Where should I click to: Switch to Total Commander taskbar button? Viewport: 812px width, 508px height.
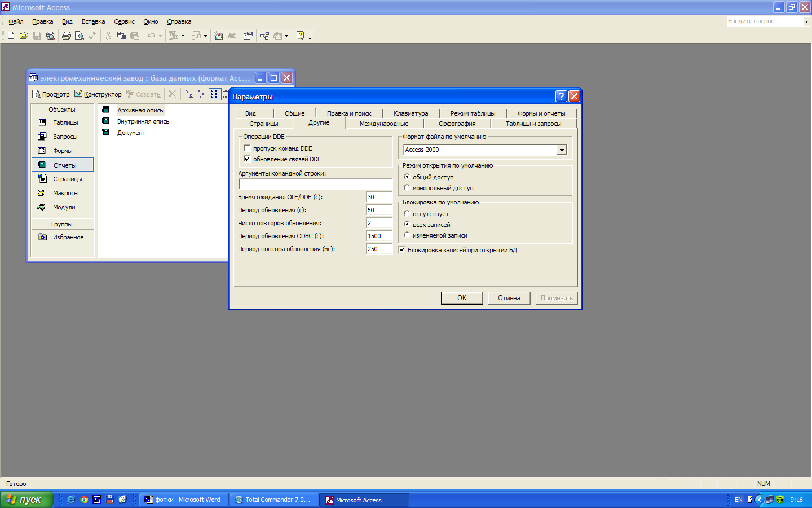(x=273, y=500)
